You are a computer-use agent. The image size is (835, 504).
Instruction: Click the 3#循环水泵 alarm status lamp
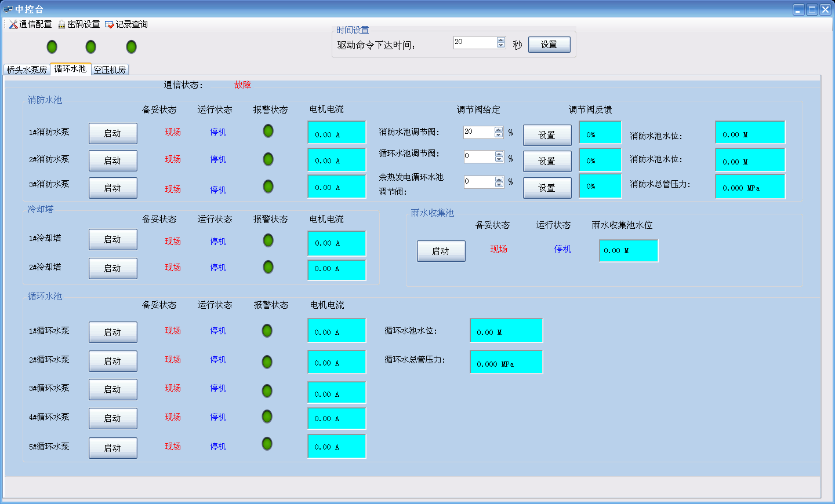pos(267,391)
